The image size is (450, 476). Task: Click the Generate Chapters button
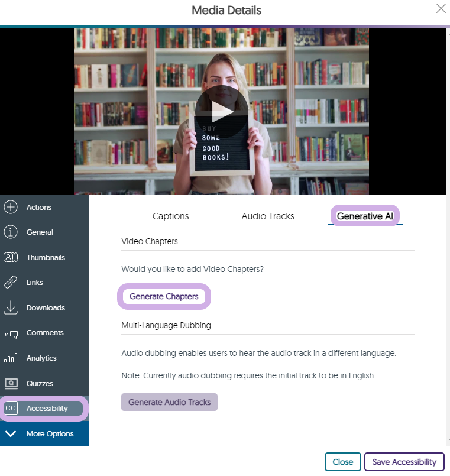click(164, 297)
